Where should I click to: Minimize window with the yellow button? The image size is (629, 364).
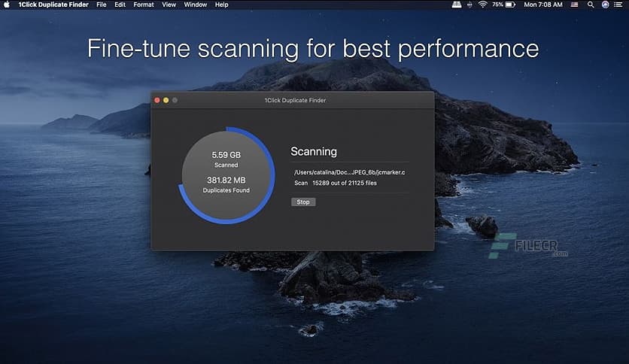pyautogui.click(x=166, y=100)
